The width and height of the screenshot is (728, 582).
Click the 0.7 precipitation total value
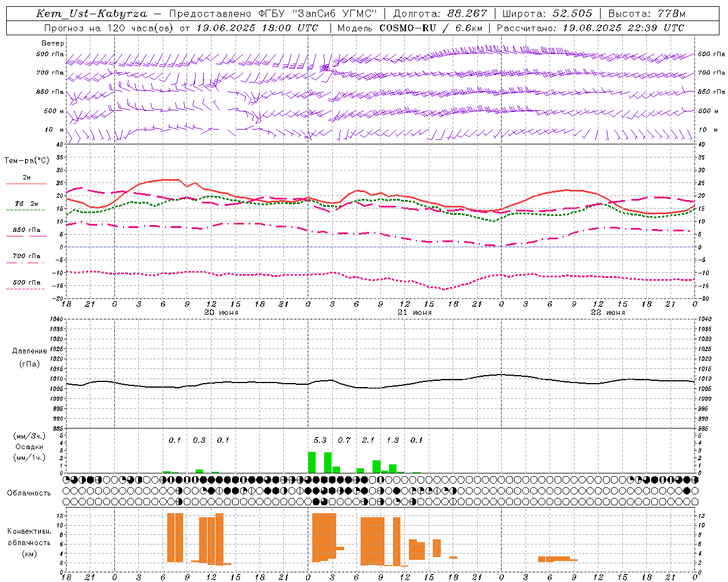[x=344, y=440]
